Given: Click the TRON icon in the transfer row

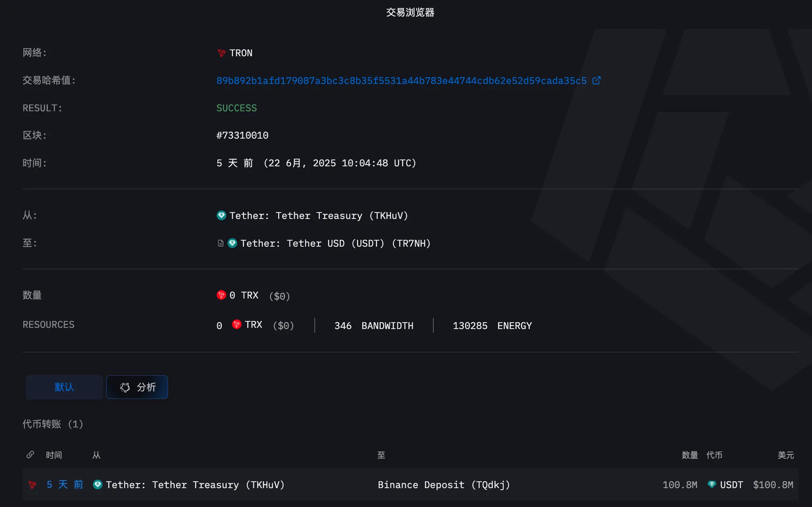Looking at the screenshot, I should 33,485.
